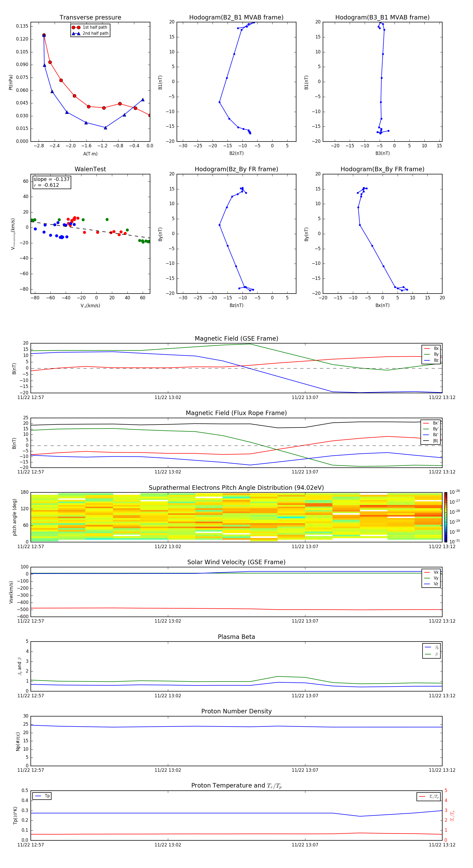Click the By legend entry in GSE plot
Screen dimensions: 473x868
tap(431, 354)
